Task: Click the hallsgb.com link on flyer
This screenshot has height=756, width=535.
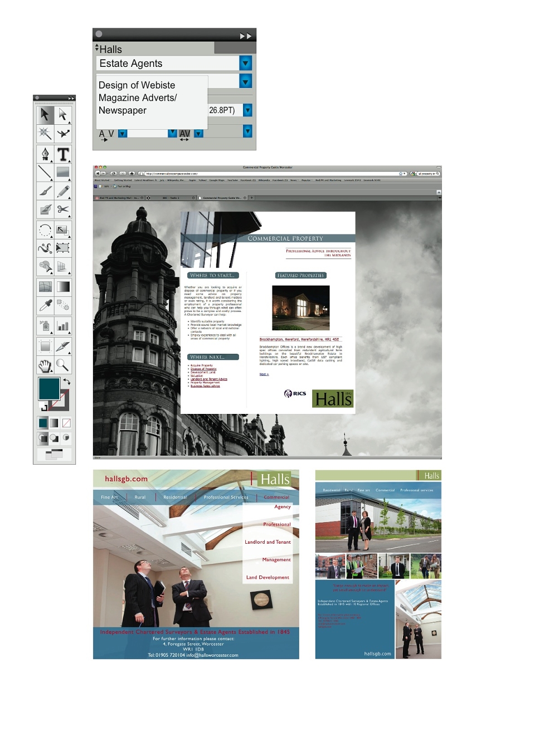Action: (127, 479)
